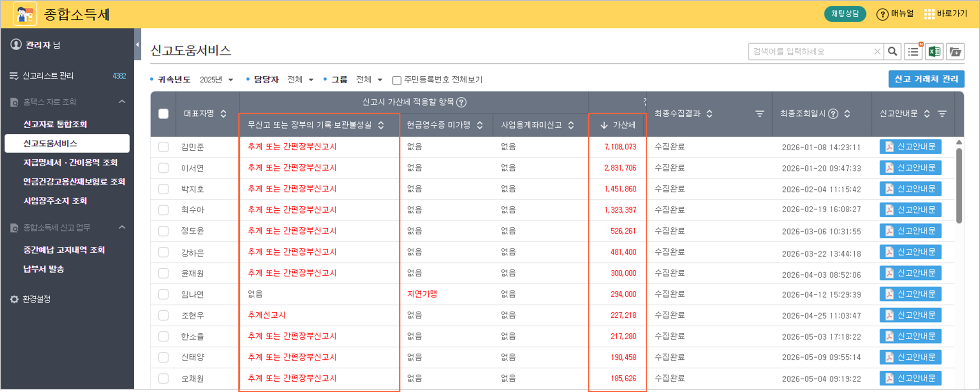
Task: Open 연금건강고용산재보험료 조회 menu
Action: tap(74, 182)
